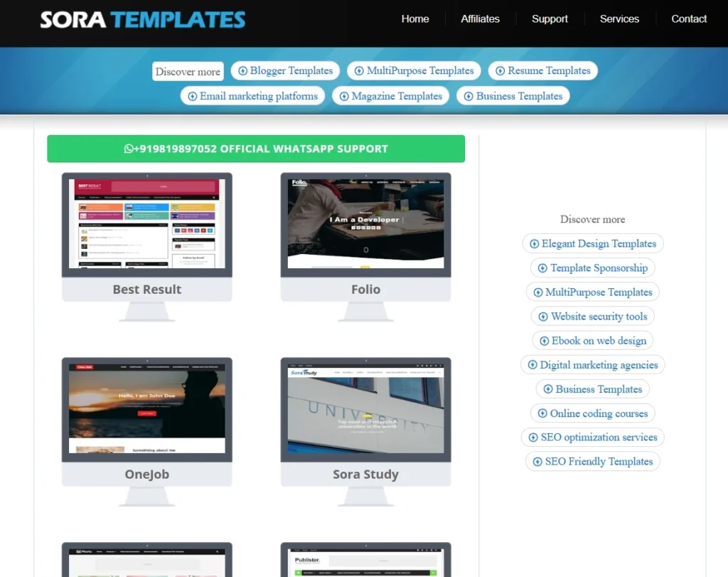This screenshot has height=577, width=728.
Task: Click the bolt icon beside Website security tools
Action: pos(542,317)
